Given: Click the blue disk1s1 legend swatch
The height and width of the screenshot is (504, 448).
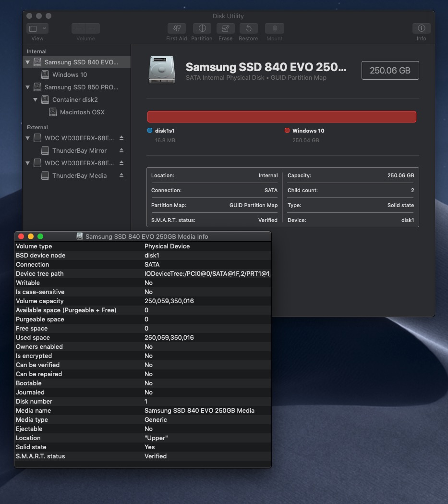Looking at the screenshot, I should [150, 131].
